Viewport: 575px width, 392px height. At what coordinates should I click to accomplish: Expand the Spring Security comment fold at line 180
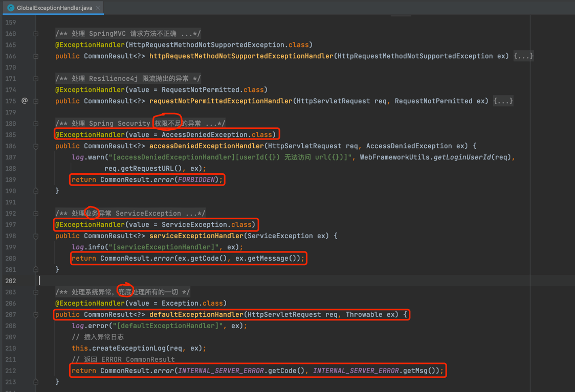coord(35,123)
